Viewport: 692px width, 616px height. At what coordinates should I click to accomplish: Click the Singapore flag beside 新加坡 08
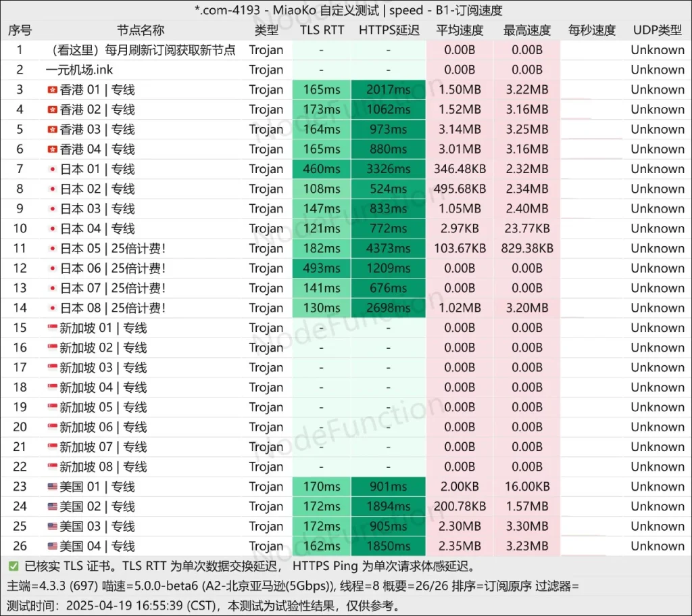click(x=53, y=467)
